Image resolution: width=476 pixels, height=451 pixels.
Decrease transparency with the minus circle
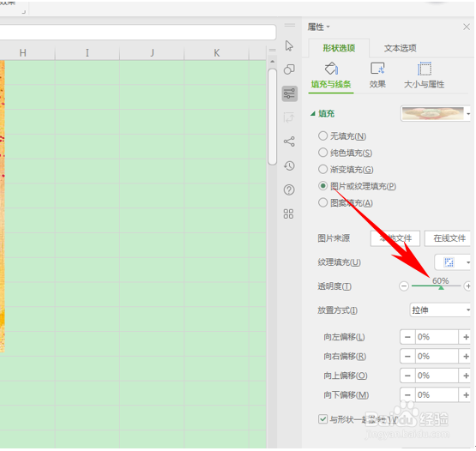(404, 286)
